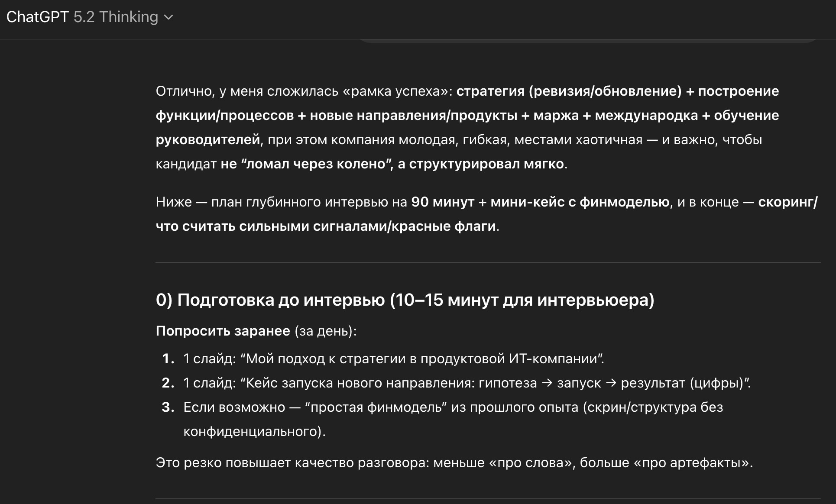Click the ChatGPT title label
The width and height of the screenshot is (836, 504).
pos(37,17)
